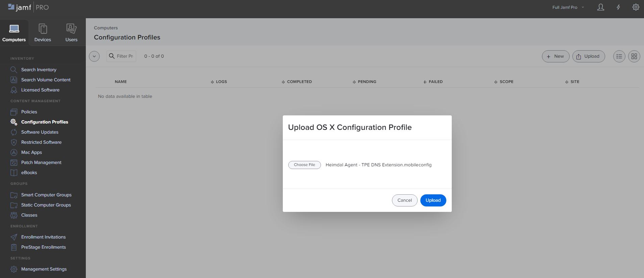Viewport: 644px width, 278px height.
Task: Open the user account icon
Action: tap(600, 7)
